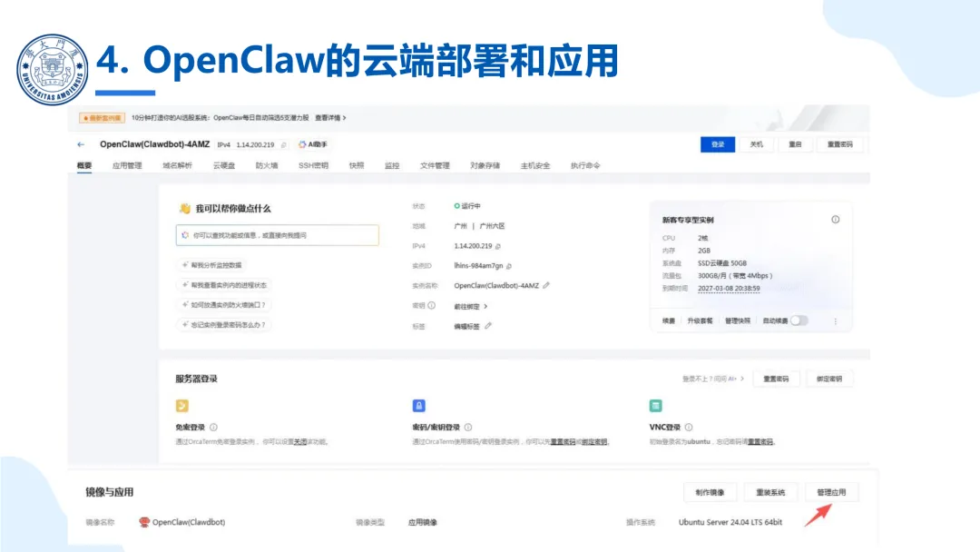Open the 执行命令 tab

click(x=585, y=165)
